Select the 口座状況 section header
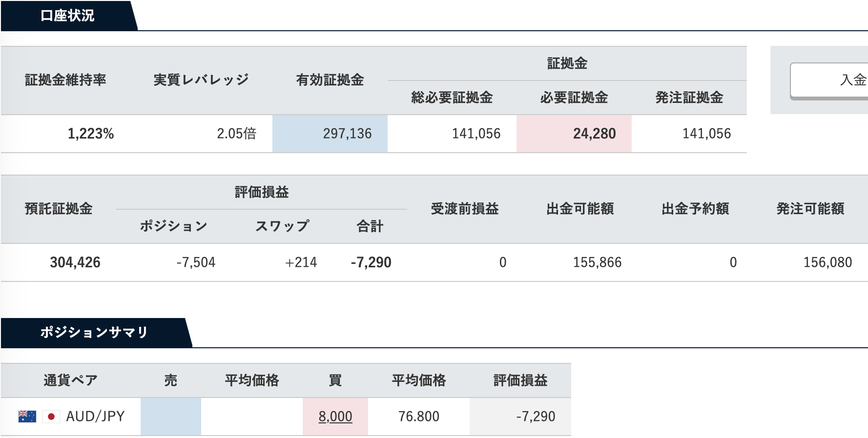 pyautogui.click(x=67, y=16)
